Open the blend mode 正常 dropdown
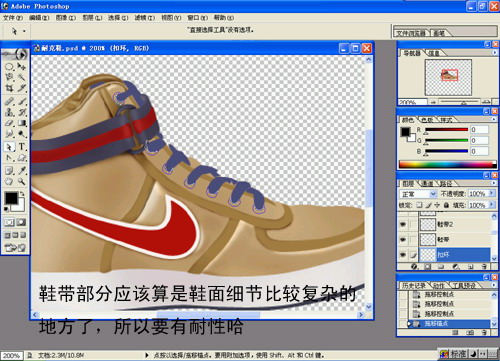This screenshot has width=500, height=361. [418, 194]
